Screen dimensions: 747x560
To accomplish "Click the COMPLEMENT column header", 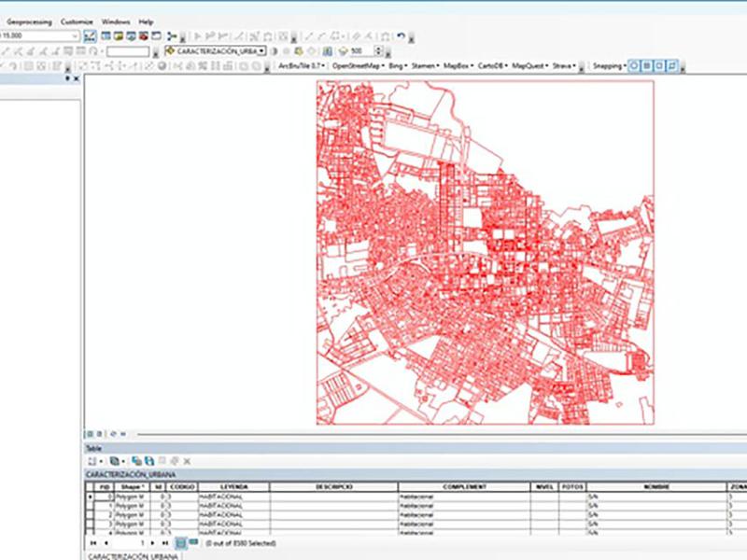I will (x=464, y=487).
